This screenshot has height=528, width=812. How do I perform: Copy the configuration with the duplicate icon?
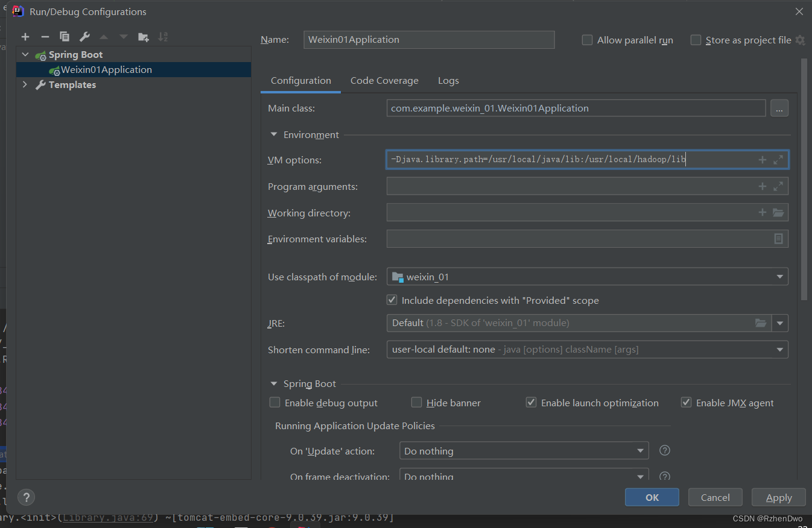[64, 36]
